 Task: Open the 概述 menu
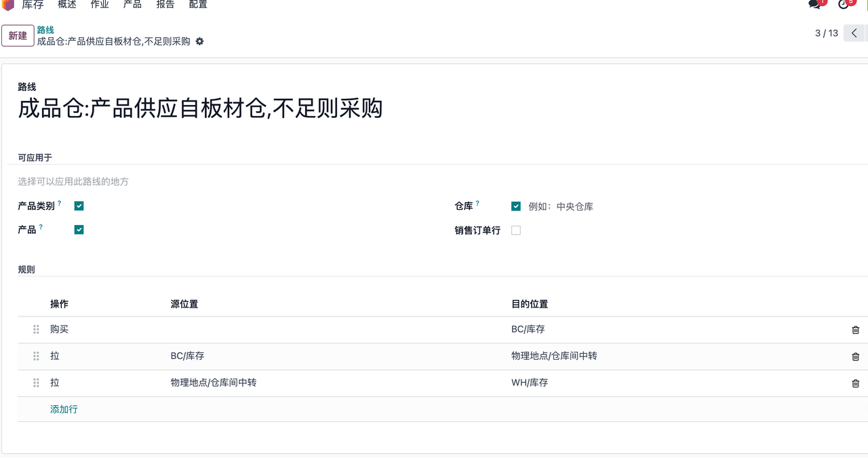(67, 5)
